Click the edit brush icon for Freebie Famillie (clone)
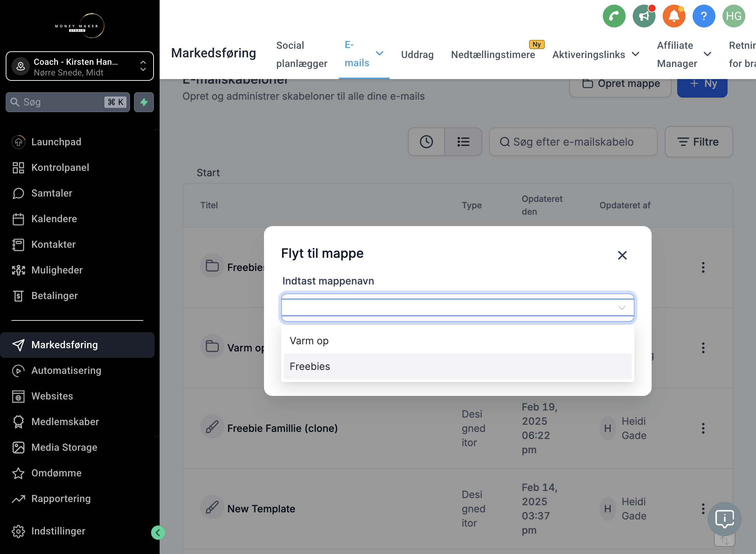 (212, 427)
